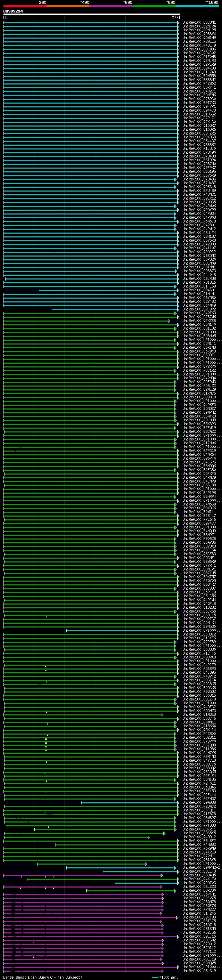Select label UniRef100_A9S873
The height and width of the screenshot is (980, 222).
point(199,271)
